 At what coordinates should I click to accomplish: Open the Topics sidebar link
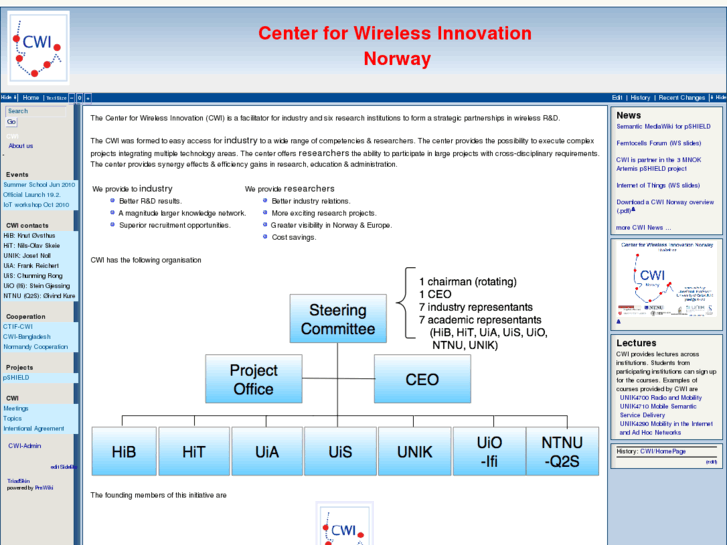click(x=13, y=418)
